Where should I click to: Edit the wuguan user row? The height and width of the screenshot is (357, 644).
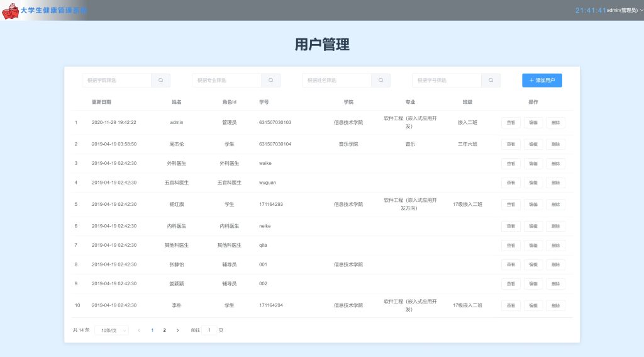[533, 183]
